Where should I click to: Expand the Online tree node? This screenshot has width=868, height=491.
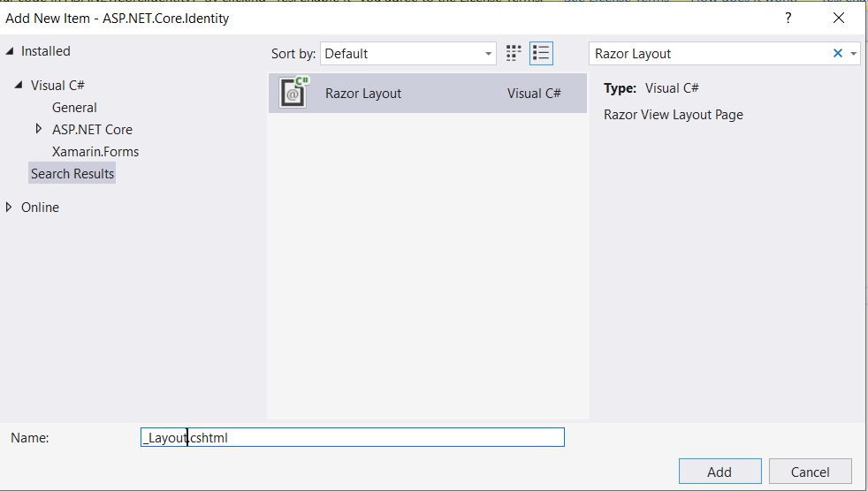(8, 207)
